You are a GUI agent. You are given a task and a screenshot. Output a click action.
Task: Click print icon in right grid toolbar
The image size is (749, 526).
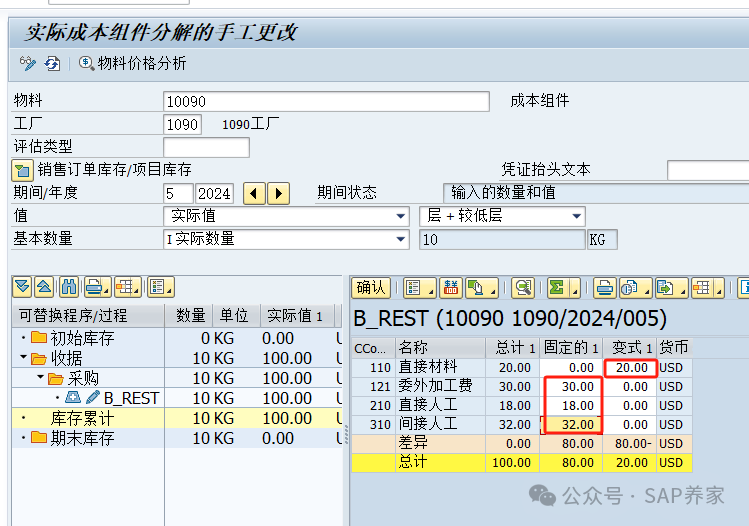605,288
